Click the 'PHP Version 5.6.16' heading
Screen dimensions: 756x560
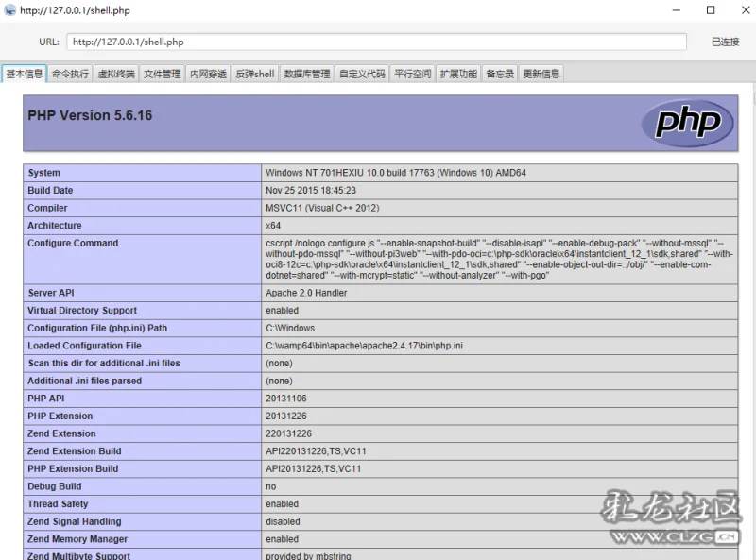pyautogui.click(x=90, y=115)
